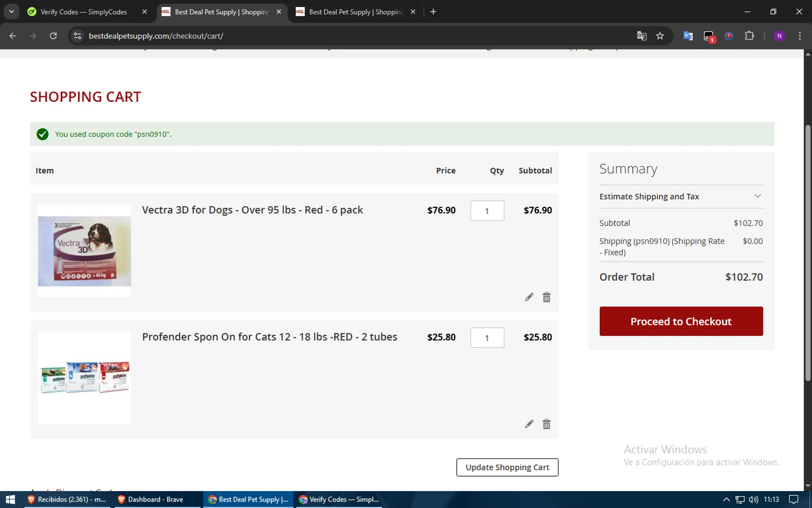Switch to Best Deal Pet Supply taskbar item

pos(248,499)
